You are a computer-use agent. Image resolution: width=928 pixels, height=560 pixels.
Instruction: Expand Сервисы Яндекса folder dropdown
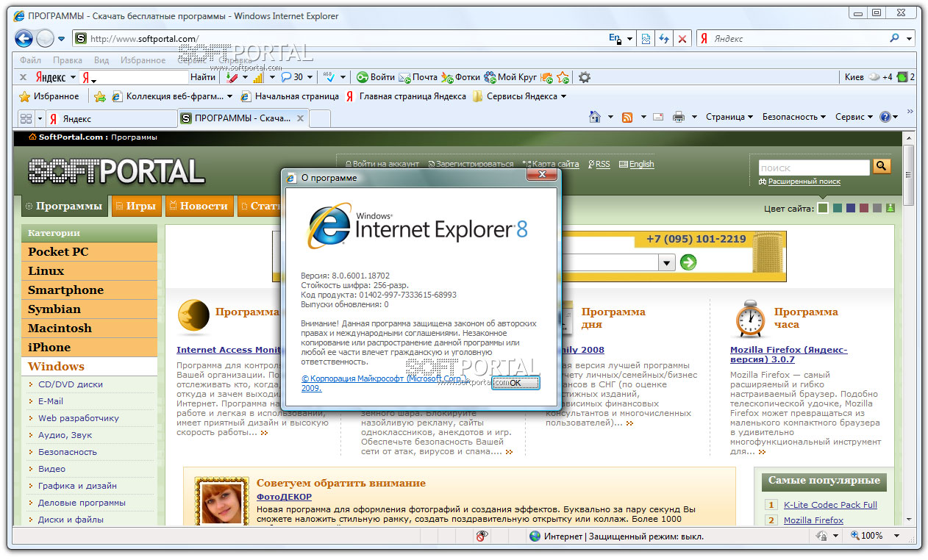(x=563, y=96)
